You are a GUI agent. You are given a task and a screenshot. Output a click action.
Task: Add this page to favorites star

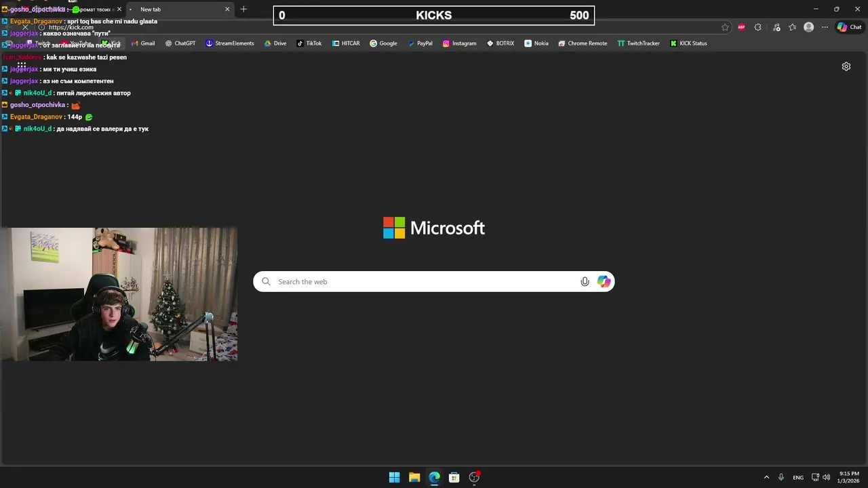click(x=725, y=27)
